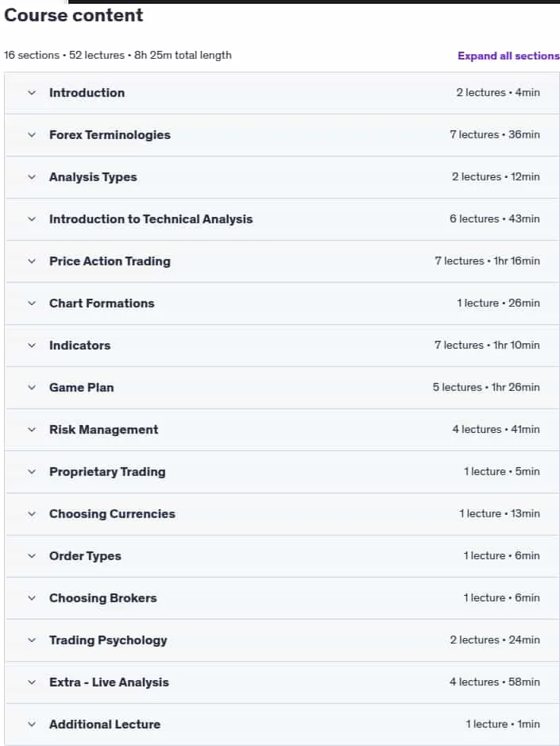
Task: Open the Game Plan chevron
Action: click(32, 388)
